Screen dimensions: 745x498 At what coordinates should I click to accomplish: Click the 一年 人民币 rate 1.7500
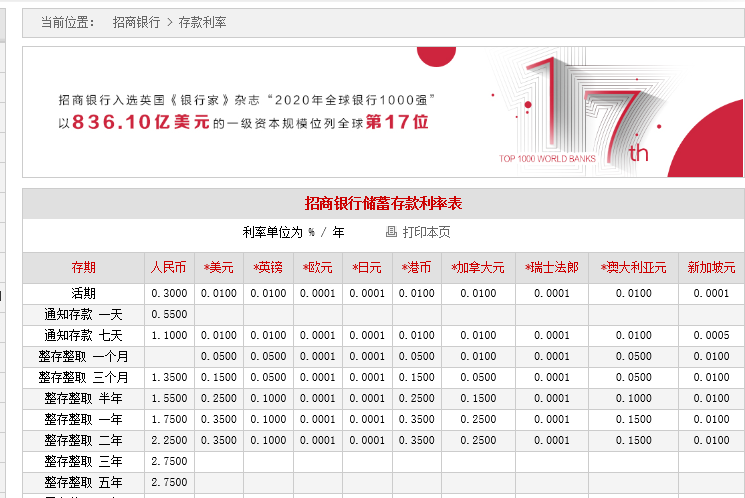(169, 419)
